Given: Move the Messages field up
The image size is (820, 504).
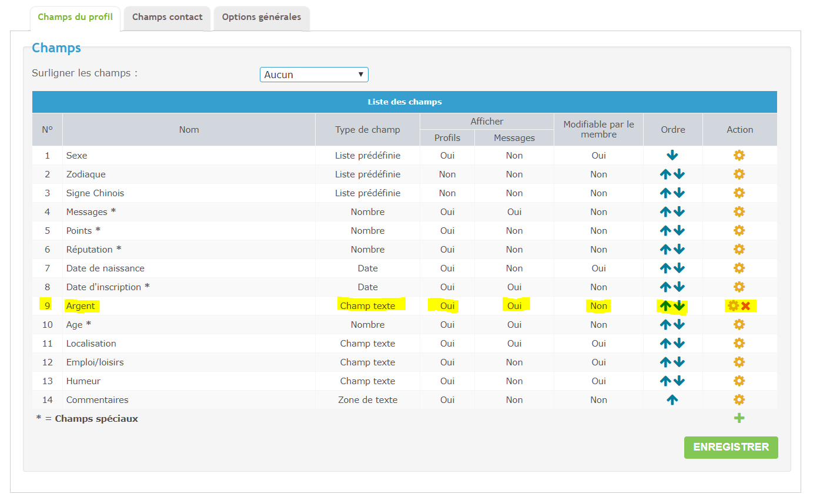Looking at the screenshot, I should [x=665, y=212].
